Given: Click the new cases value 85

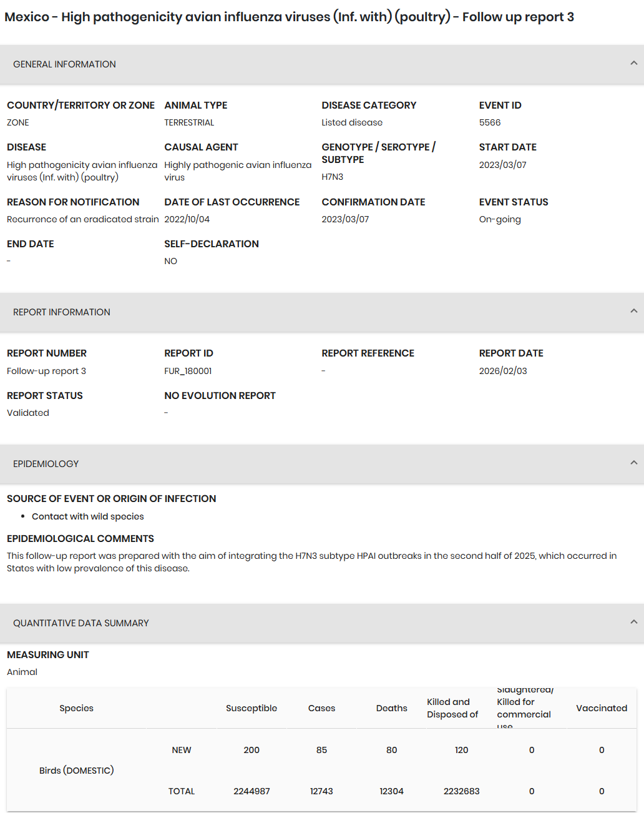Looking at the screenshot, I should pyautogui.click(x=321, y=750).
